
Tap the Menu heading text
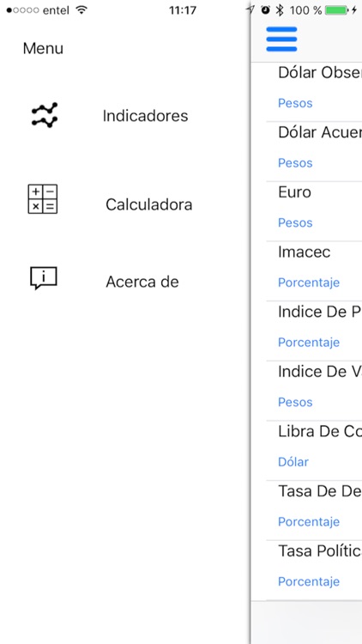click(x=43, y=48)
